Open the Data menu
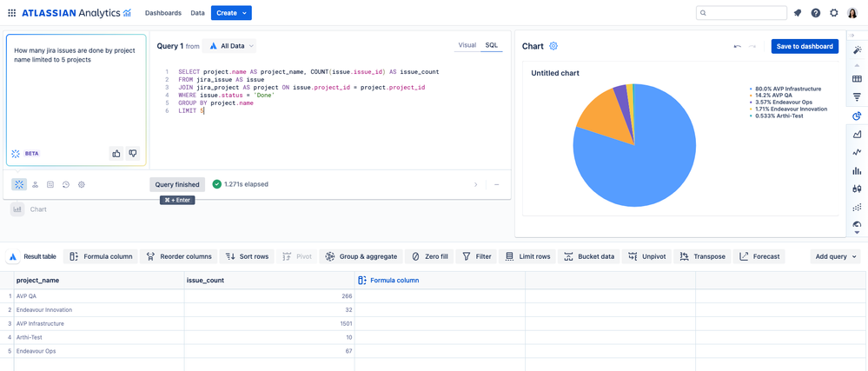Image resolution: width=868 pixels, height=371 pixels. [x=197, y=13]
